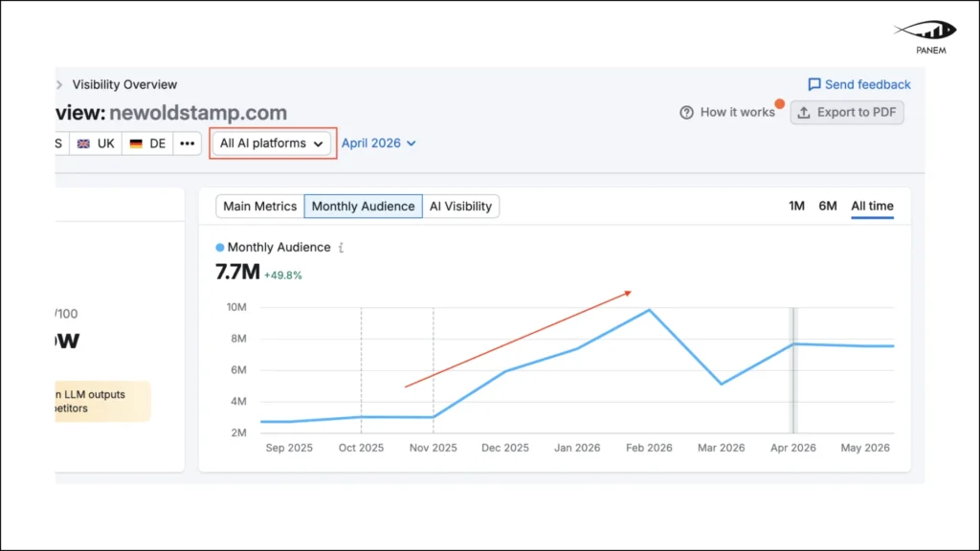Click the +49.8% change value

pos(283,275)
